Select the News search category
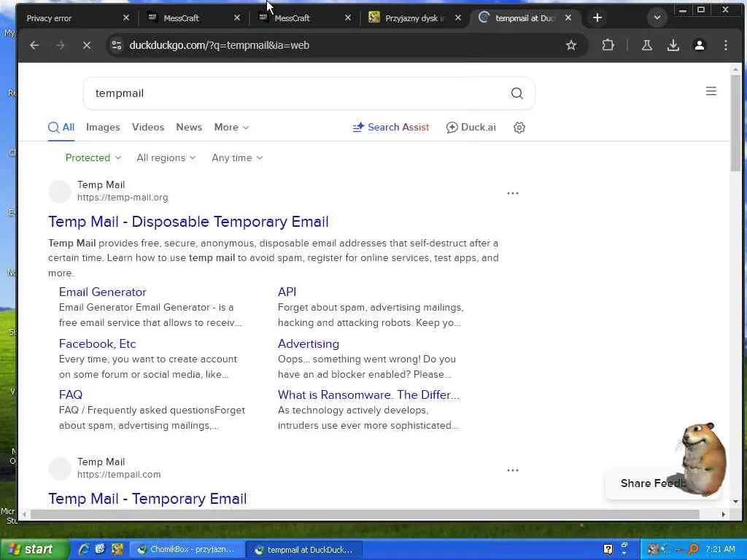The width and height of the screenshot is (747, 560). 189,127
